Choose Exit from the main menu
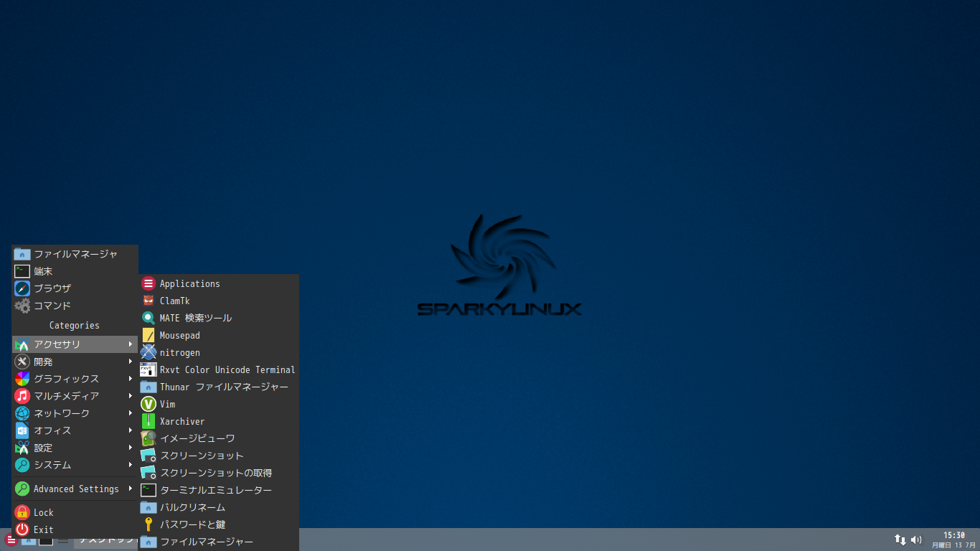 click(75, 529)
